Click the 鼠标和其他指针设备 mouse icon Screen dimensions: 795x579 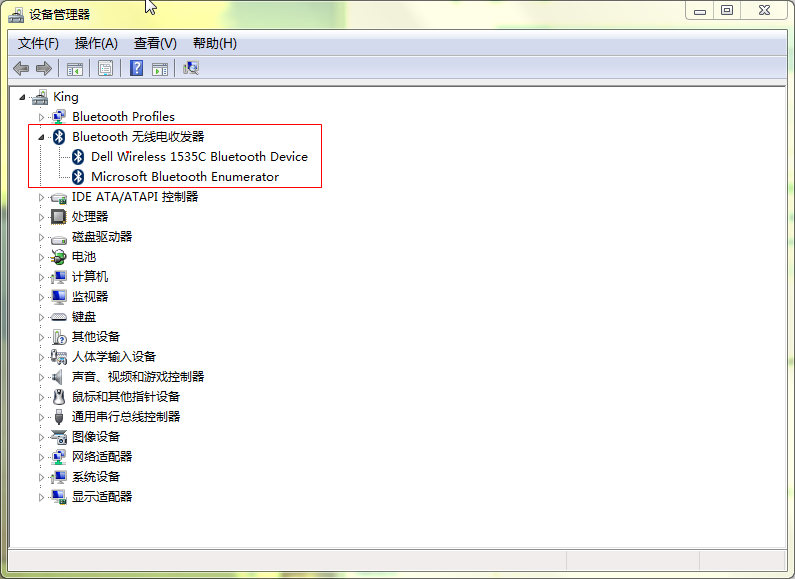tap(59, 396)
